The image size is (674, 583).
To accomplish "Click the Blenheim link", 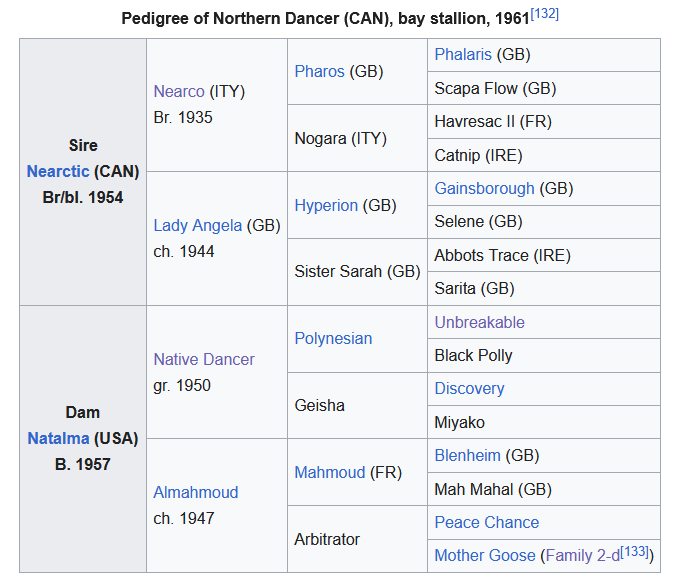I will (468, 456).
